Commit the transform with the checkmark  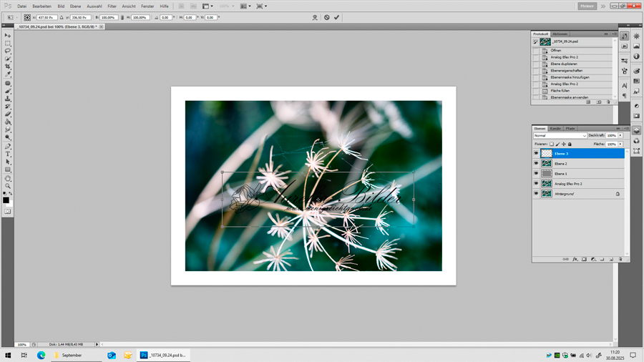click(336, 17)
